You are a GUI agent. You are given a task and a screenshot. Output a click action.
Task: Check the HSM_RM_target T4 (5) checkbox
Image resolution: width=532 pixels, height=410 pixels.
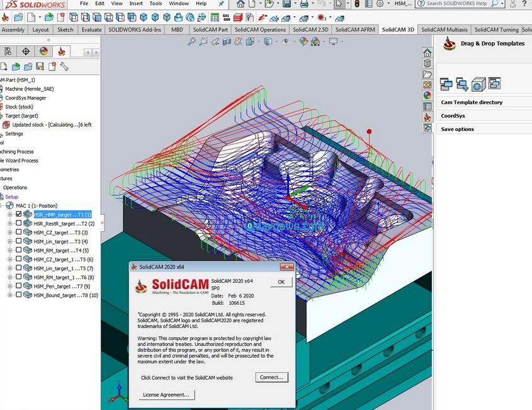click(19, 250)
